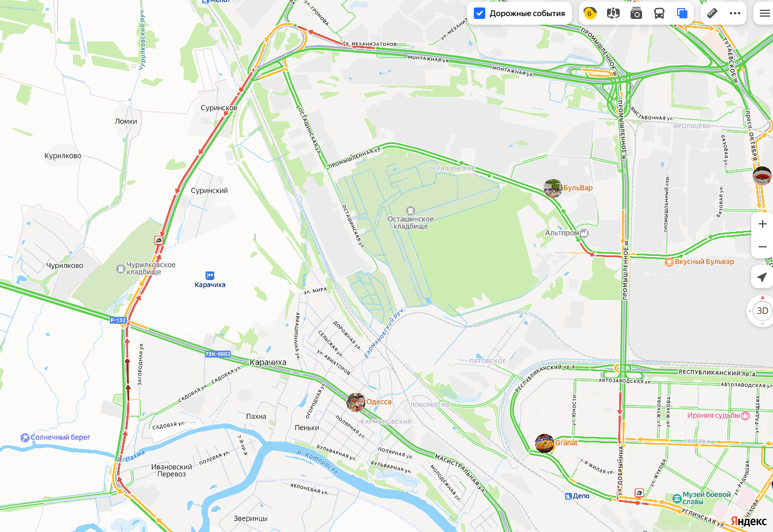Click the Музей боевой славы museum icon
Viewport: 773px width, 532px height.
coord(677,498)
